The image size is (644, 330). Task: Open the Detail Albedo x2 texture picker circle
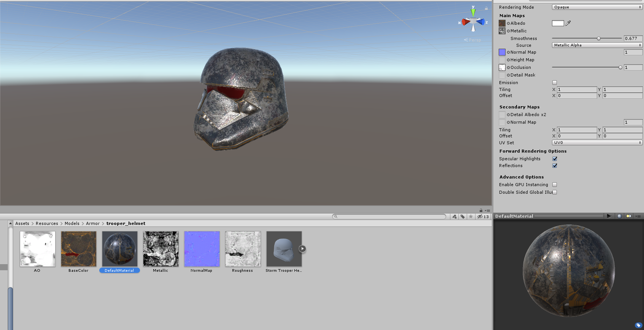pyautogui.click(x=508, y=115)
